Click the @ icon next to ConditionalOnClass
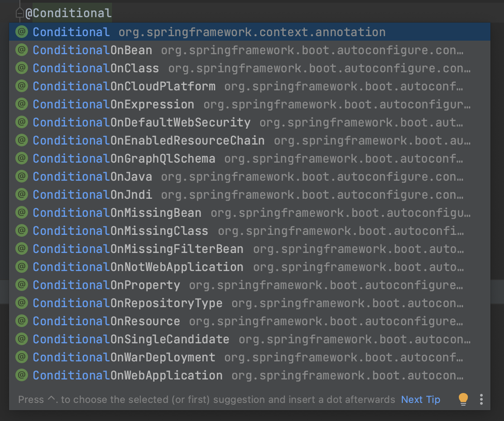Viewport: 504px width, 421px height. coord(21,68)
